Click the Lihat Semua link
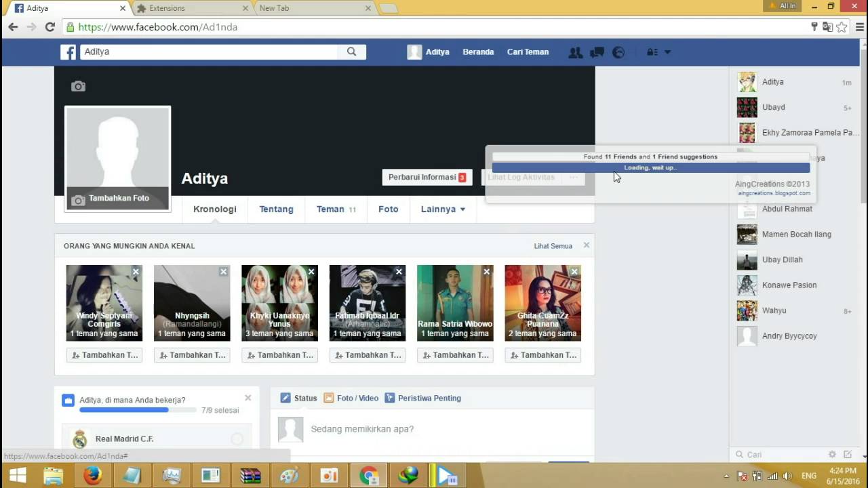The width and height of the screenshot is (868, 488). pyautogui.click(x=553, y=245)
